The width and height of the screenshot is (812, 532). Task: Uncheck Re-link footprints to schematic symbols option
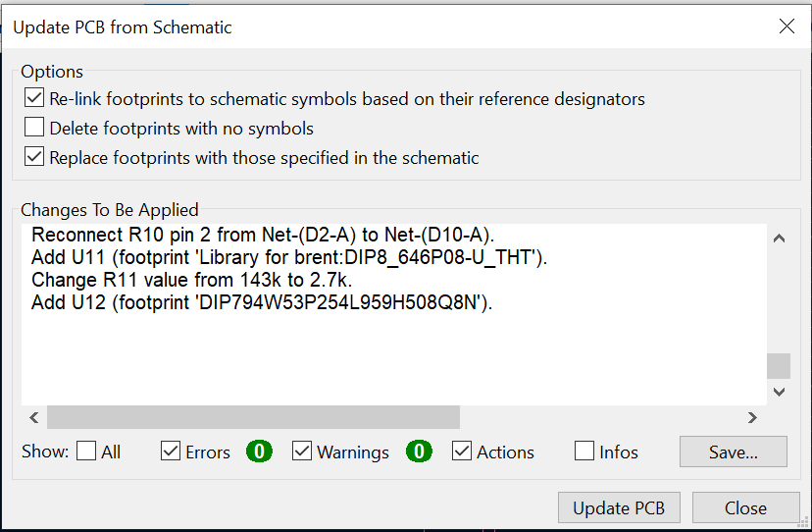pyautogui.click(x=34, y=98)
